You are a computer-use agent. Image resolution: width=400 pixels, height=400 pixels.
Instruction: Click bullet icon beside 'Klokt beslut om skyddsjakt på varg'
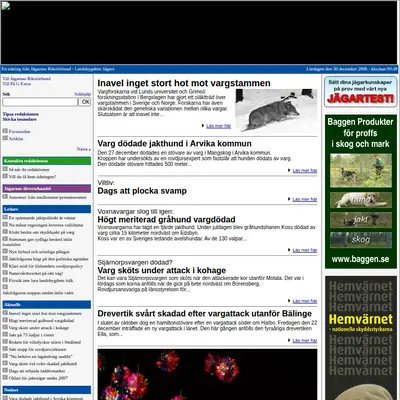[5, 231]
